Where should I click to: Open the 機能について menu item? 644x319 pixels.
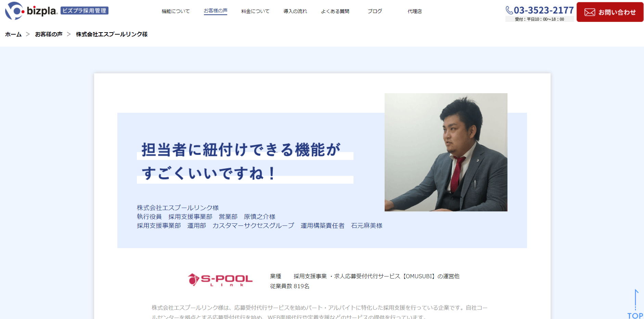[x=176, y=11]
